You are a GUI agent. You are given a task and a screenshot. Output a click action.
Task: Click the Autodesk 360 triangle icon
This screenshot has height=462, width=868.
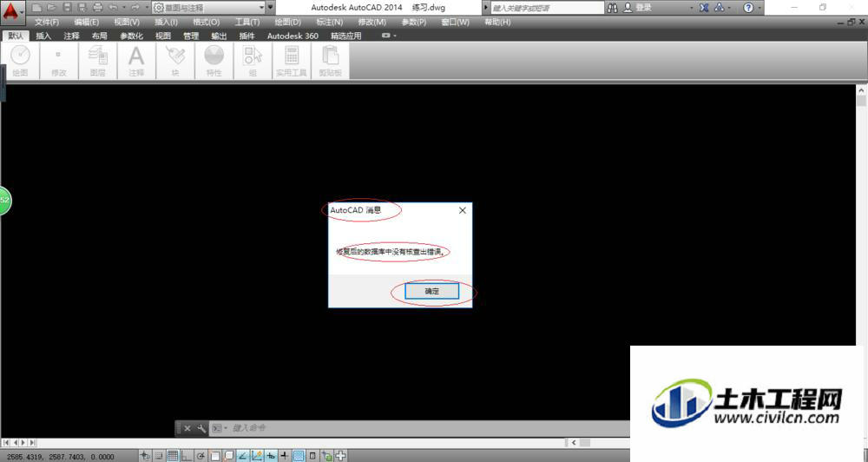pos(719,8)
